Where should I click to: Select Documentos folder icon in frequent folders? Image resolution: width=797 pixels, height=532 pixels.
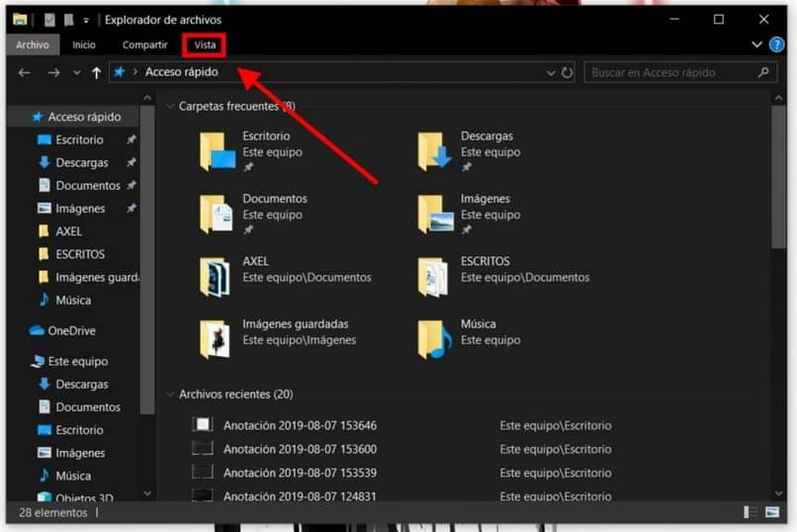(x=216, y=214)
